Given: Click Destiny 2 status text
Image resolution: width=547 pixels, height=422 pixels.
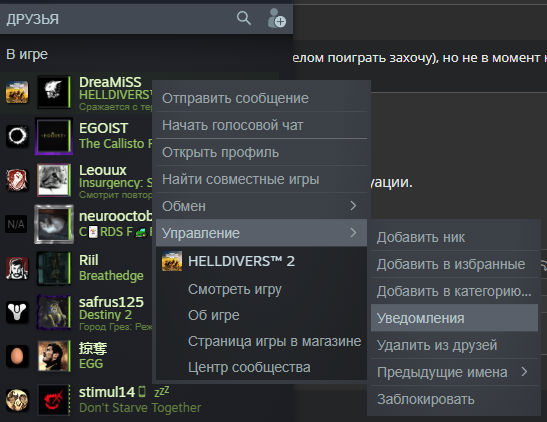Looking at the screenshot, I should 105,315.
